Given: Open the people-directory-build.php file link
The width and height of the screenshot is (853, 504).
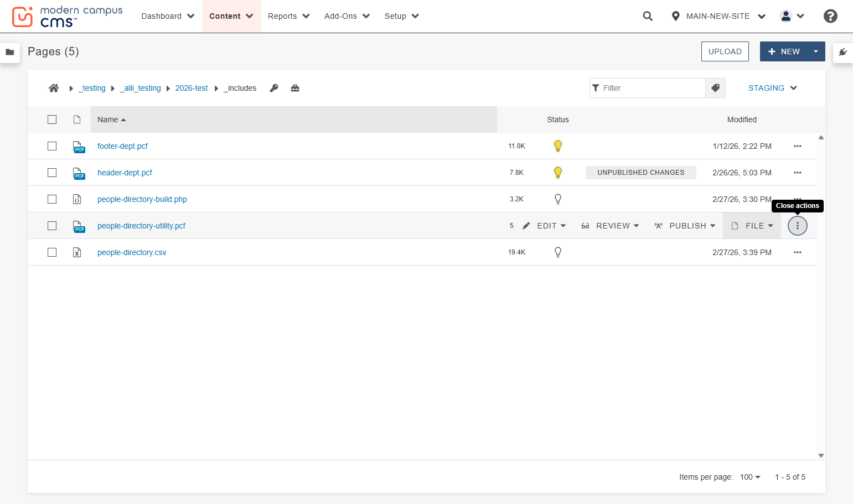Looking at the screenshot, I should [x=142, y=199].
